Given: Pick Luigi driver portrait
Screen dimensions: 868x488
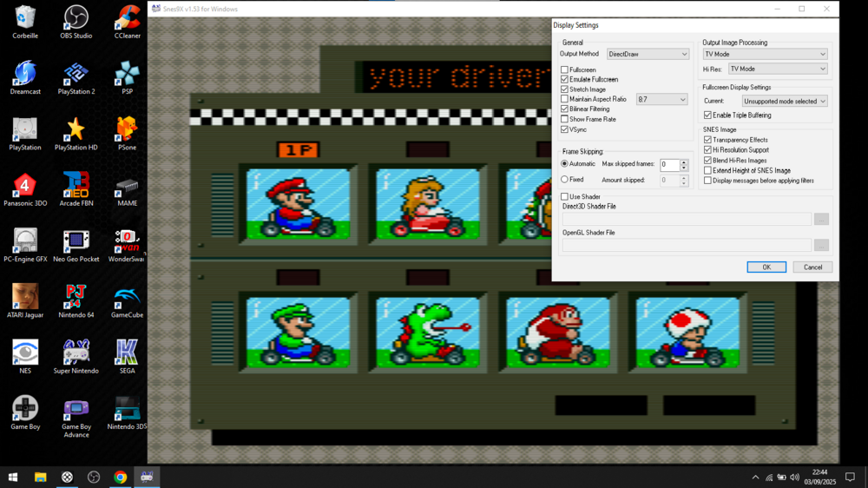Looking at the screenshot, I should [x=299, y=333].
